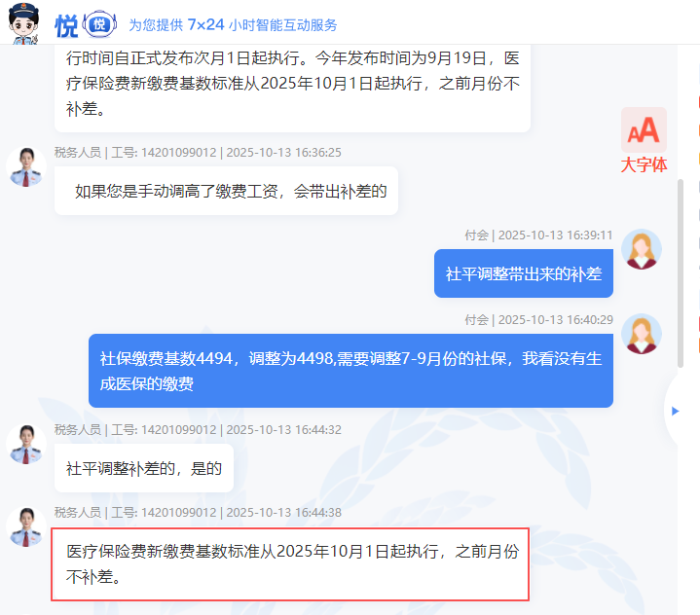The image size is (700, 615).
Task: Click the 工号 14201099012 label at 16:44:38
Action: point(164,513)
